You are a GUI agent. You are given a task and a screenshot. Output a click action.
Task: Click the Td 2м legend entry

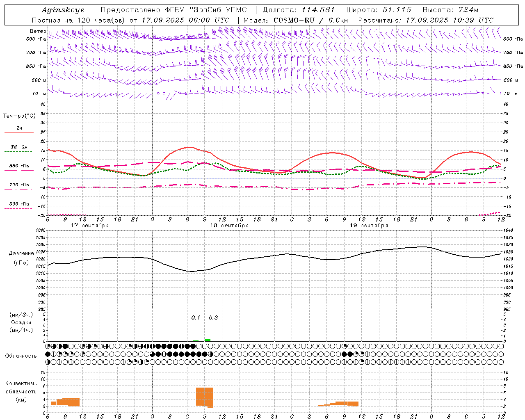[x=19, y=147]
